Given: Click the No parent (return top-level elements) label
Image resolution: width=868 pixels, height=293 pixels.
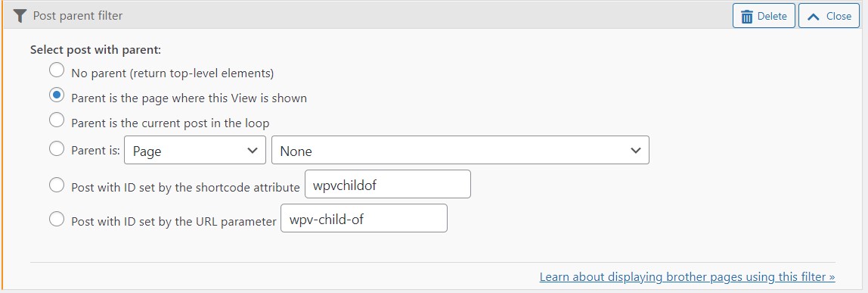Looking at the screenshot, I should [x=172, y=73].
